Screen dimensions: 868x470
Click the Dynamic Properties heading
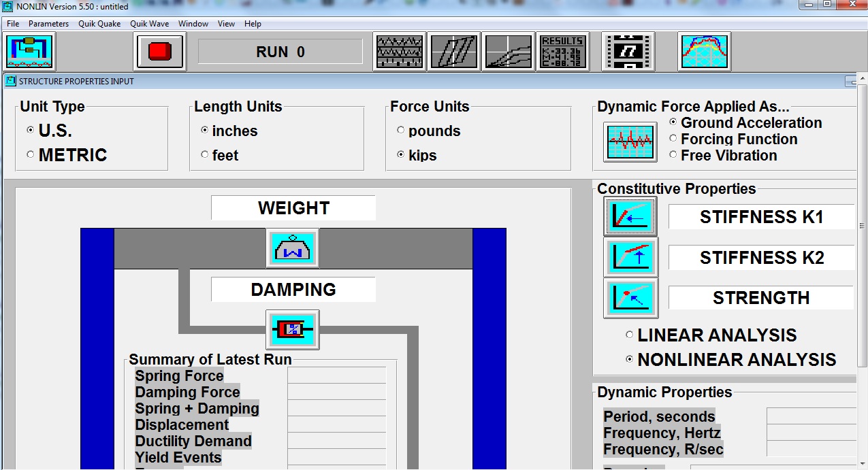[664, 392]
